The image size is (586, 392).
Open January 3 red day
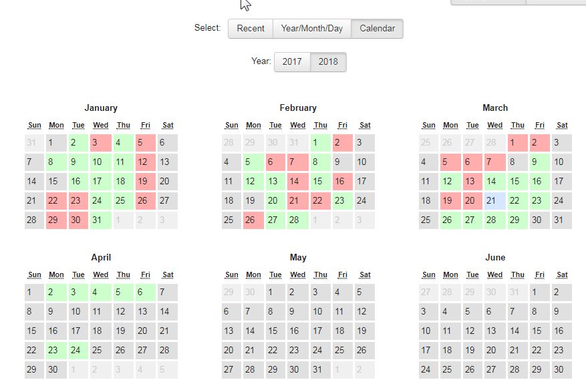click(x=101, y=143)
